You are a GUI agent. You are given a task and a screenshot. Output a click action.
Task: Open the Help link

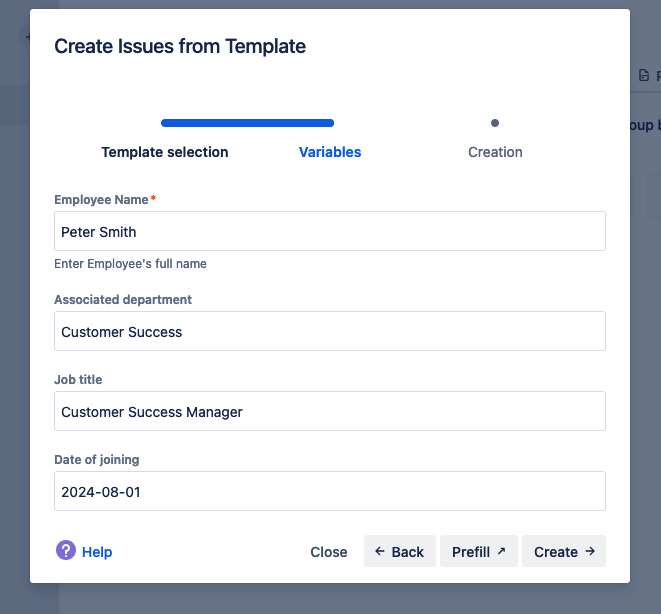[x=97, y=552]
